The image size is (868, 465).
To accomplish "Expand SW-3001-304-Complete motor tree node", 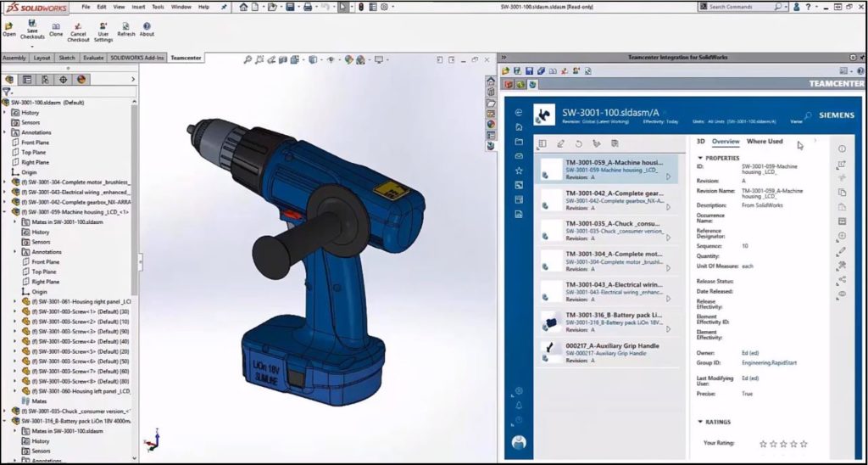I will (x=4, y=182).
